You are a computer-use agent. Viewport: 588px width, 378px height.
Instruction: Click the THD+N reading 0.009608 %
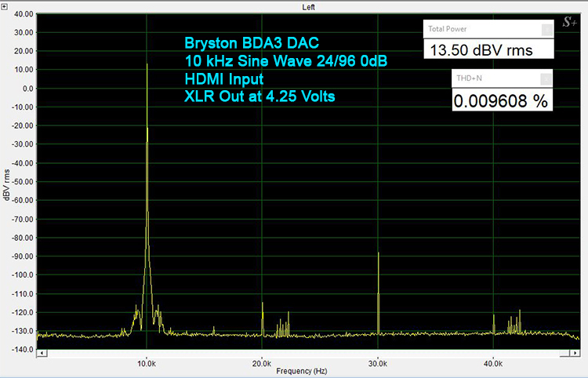point(500,100)
